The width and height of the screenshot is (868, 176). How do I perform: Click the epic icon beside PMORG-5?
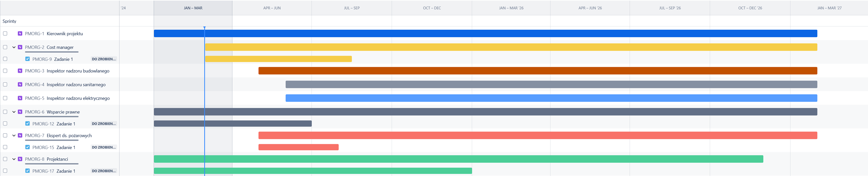click(x=20, y=98)
